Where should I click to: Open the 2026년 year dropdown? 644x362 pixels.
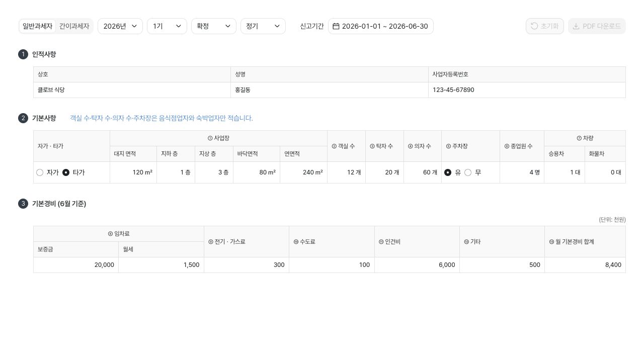pyautogui.click(x=120, y=26)
